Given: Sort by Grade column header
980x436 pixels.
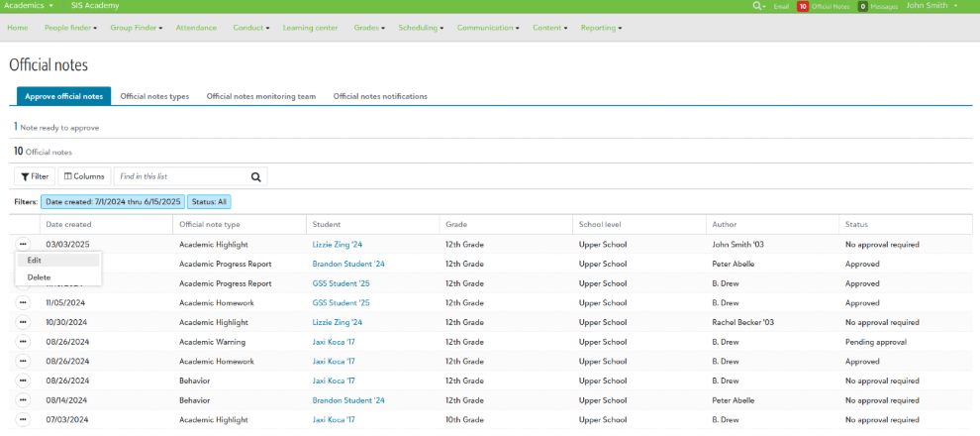Looking at the screenshot, I should [506, 224].
